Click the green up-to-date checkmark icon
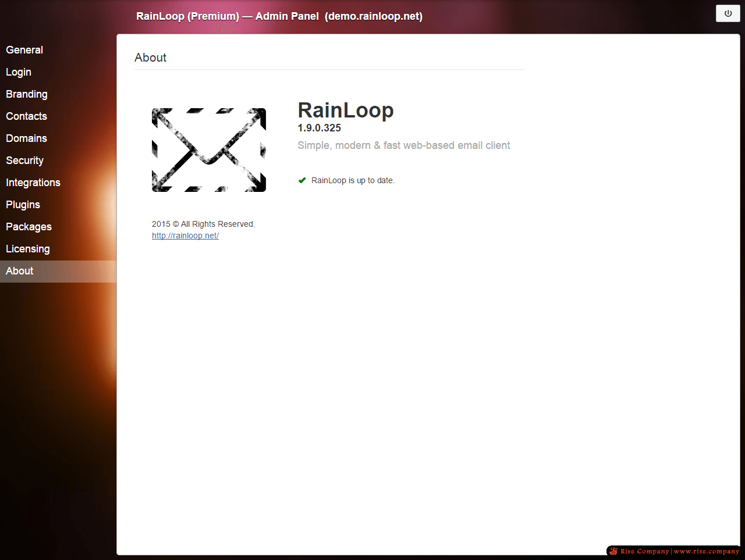This screenshot has width=745, height=560. tap(302, 180)
